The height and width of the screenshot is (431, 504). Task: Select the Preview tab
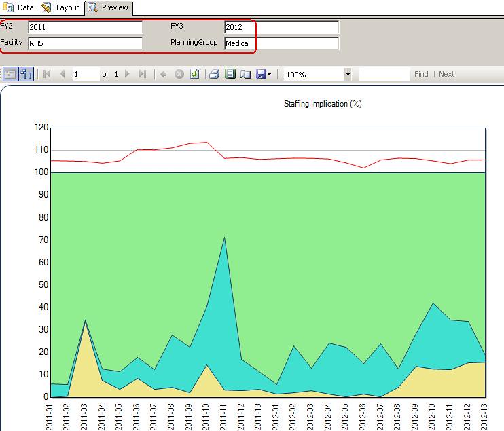(109, 7)
